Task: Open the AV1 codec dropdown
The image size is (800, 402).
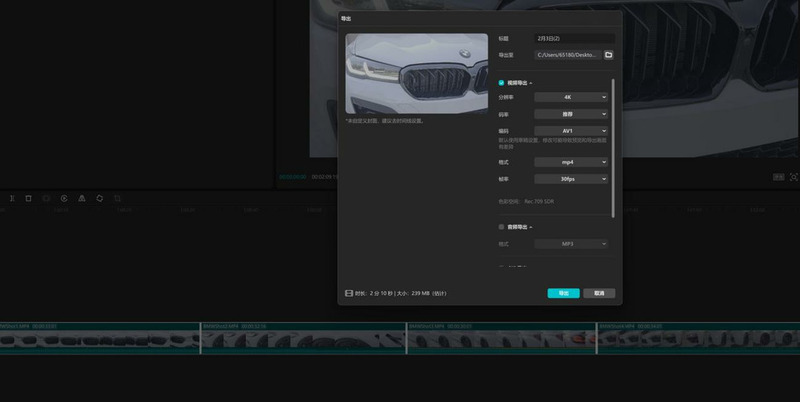Action: click(x=571, y=131)
